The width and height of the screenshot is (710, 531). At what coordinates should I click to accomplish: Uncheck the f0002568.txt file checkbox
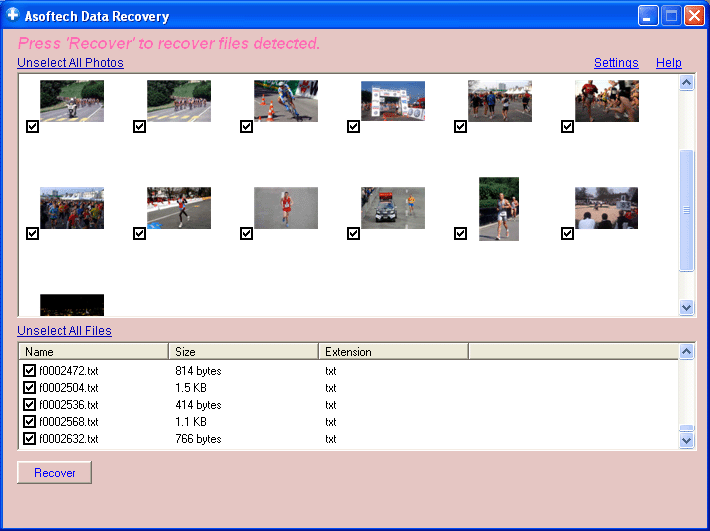click(29, 422)
